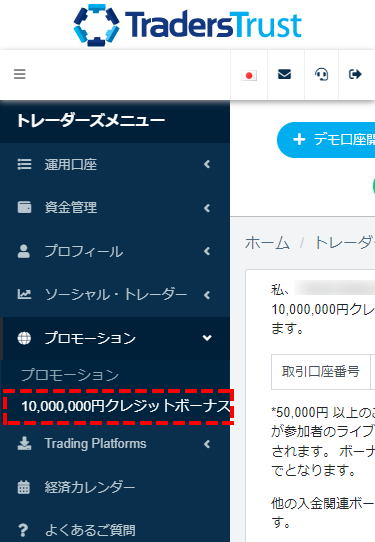This screenshot has width=375, height=542.
Task: Go to ホーム breadcrumb link
Action: 267,243
